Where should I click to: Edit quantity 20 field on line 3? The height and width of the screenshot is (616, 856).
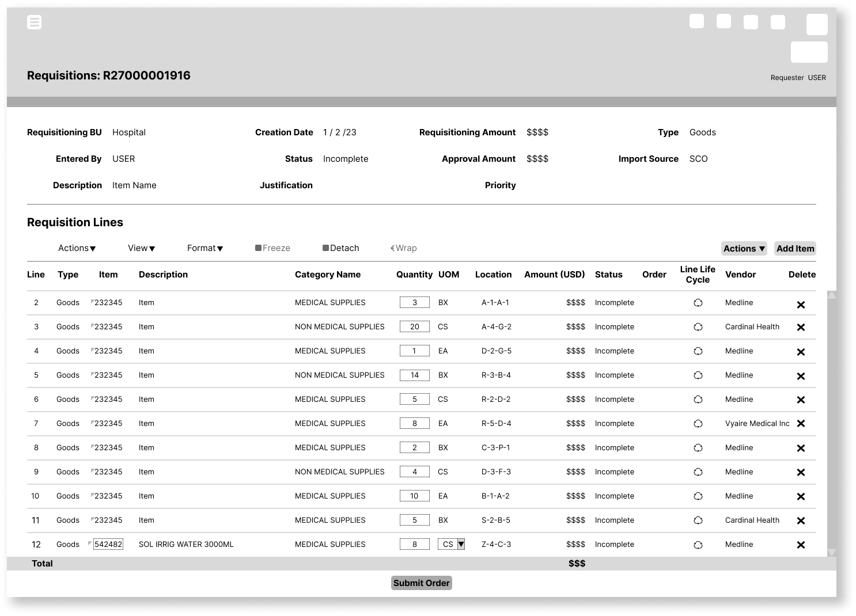415,326
